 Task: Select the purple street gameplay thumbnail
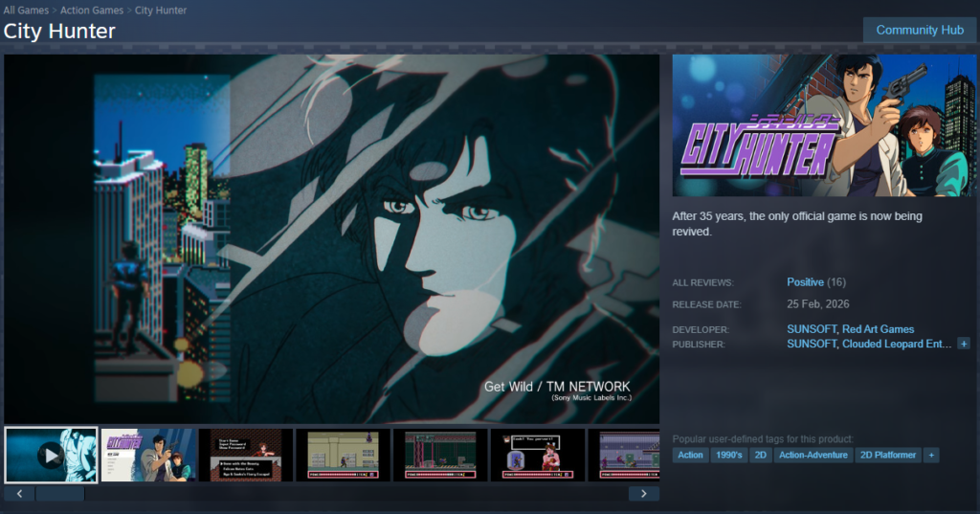(x=624, y=456)
